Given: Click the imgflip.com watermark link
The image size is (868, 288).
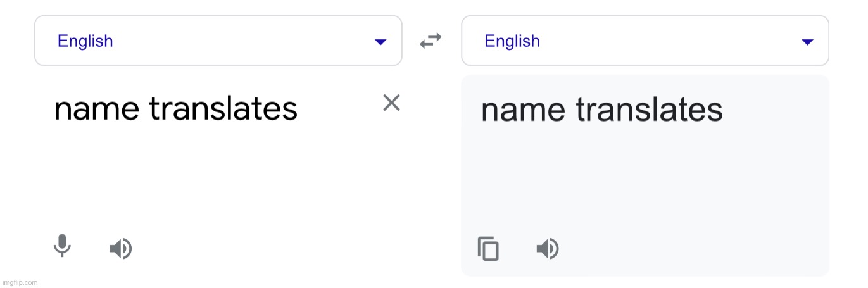Looking at the screenshot, I should pyautogui.click(x=19, y=282).
